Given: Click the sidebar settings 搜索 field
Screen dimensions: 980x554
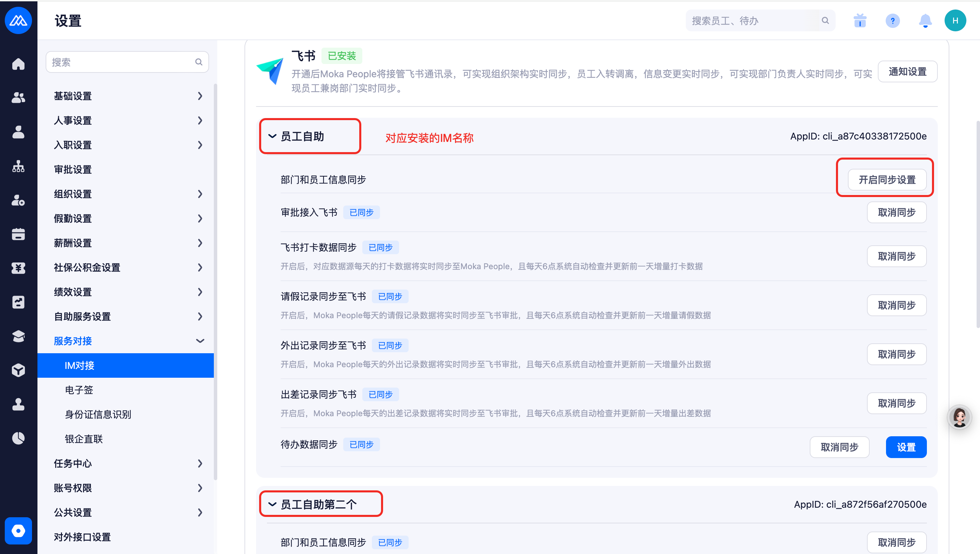Looking at the screenshot, I should [122, 62].
